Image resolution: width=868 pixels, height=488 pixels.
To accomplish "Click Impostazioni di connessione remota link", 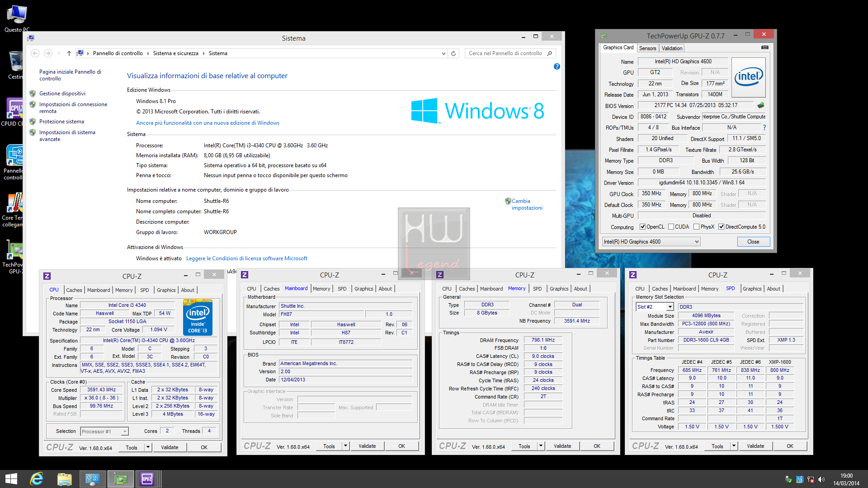I will pyautogui.click(x=73, y=108).
